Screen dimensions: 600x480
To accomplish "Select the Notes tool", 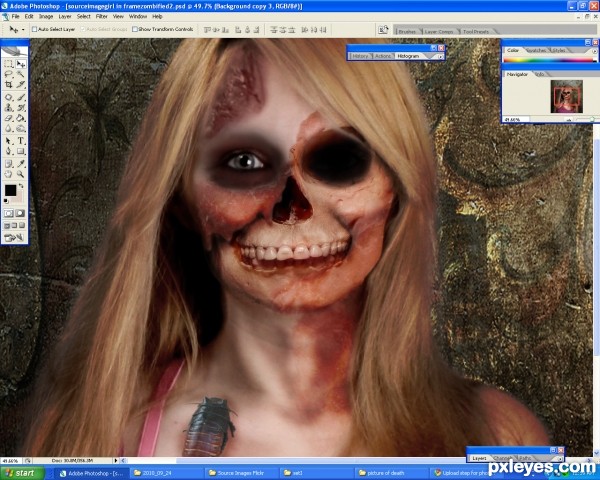I will [8, 164].
